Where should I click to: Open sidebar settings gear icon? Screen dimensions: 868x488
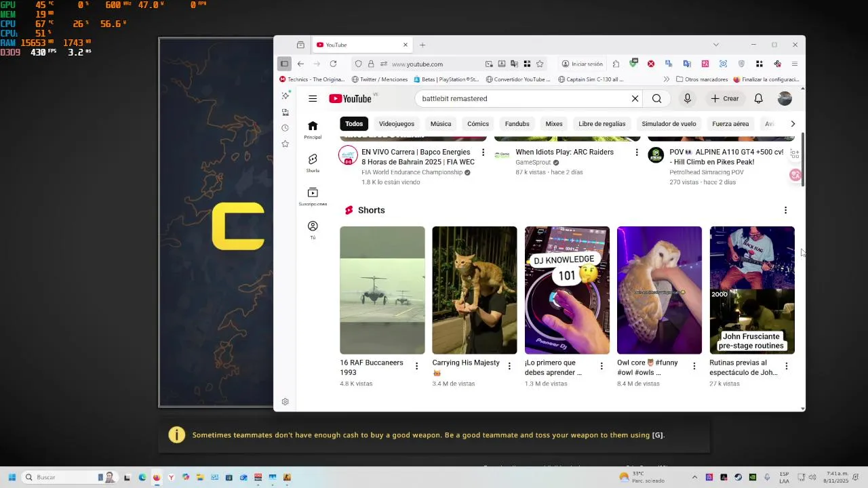pos(285,402)
